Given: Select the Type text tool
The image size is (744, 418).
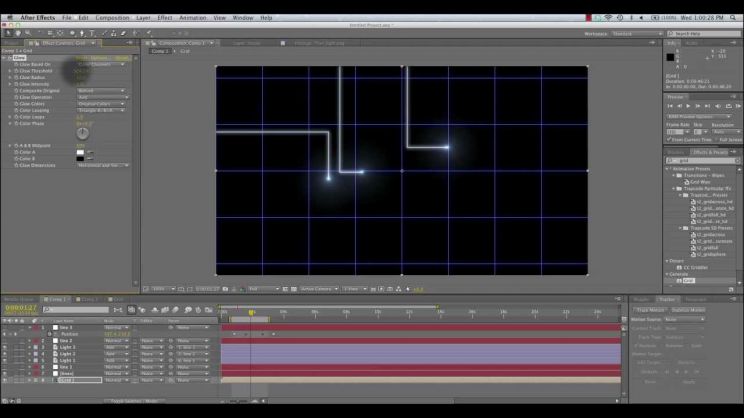Looking at the screenshot, I should (92, 33).
